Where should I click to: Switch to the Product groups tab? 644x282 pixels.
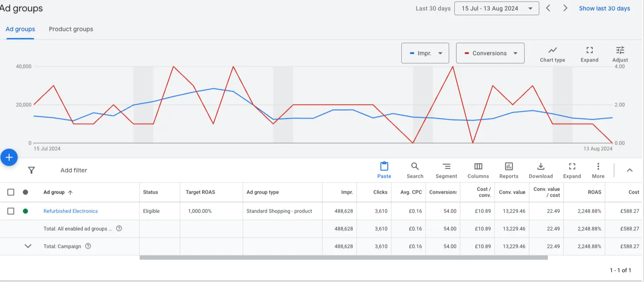71,29
